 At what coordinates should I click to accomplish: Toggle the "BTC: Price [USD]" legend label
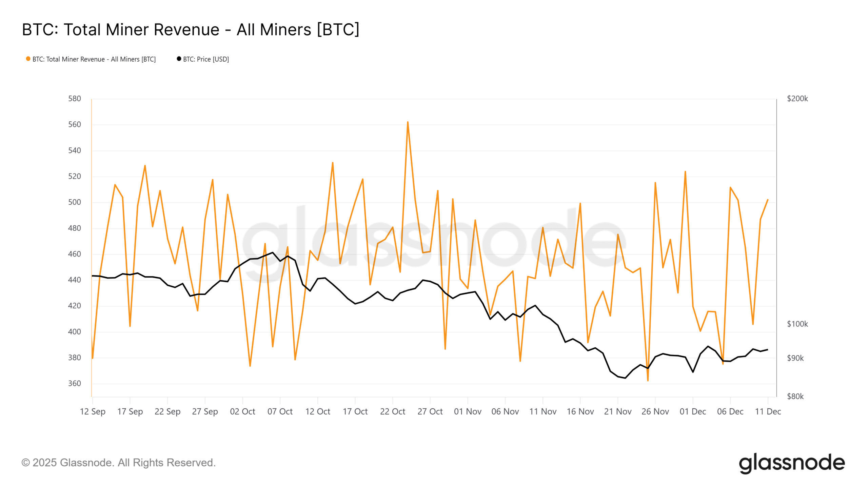coord(206,59)
